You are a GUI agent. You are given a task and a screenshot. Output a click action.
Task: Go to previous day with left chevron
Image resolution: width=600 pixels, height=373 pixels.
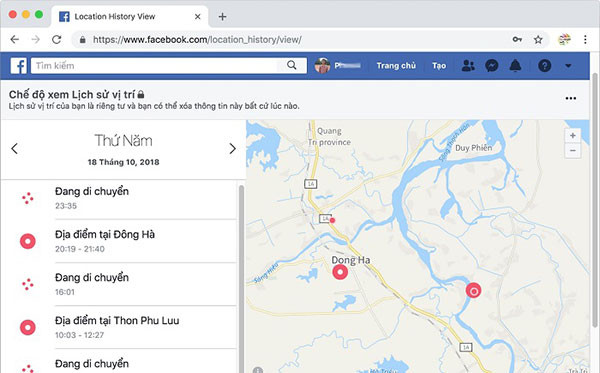pyautogui.click(x=15, y=148)
